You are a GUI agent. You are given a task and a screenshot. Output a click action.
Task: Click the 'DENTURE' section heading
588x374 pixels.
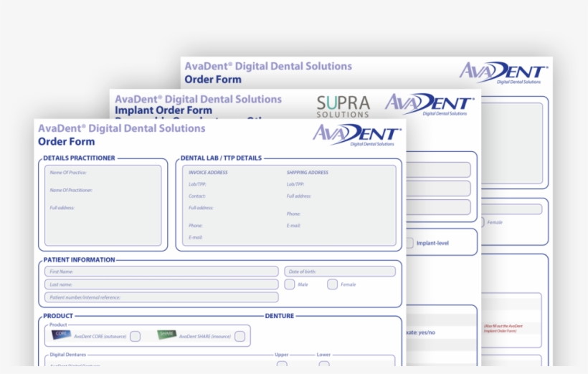(280, 316)
